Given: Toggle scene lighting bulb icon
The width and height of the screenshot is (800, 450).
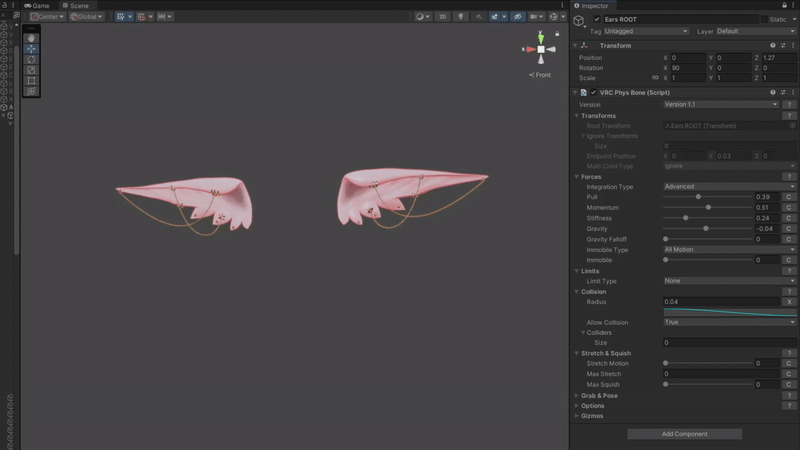Looking at the screenshot, I should [461, 16].
